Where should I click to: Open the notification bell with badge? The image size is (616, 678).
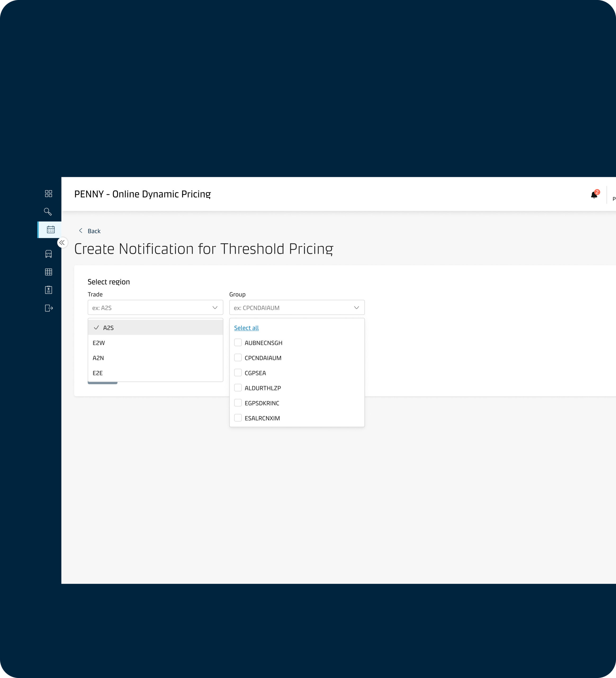coord(594,195)
